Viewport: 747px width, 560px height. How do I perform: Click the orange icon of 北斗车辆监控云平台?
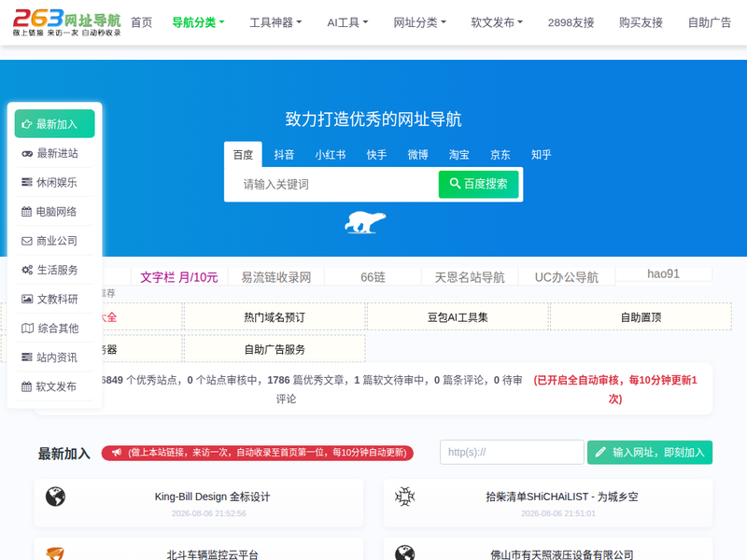pyautogui.click(x=55, y=553)
